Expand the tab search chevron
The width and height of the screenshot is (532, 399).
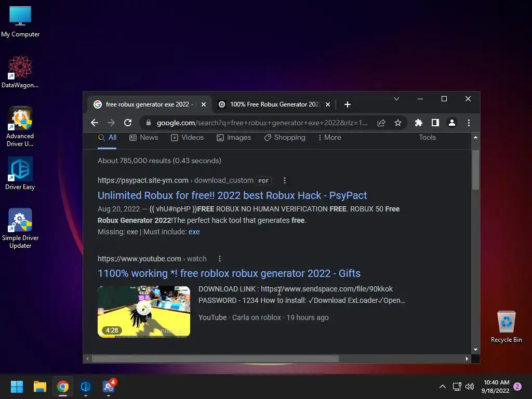(396, 99)
